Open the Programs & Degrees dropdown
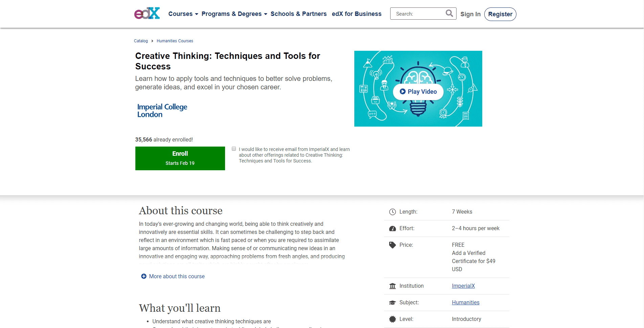This screenshot has width=644, height=328. (x=234, y=14)
